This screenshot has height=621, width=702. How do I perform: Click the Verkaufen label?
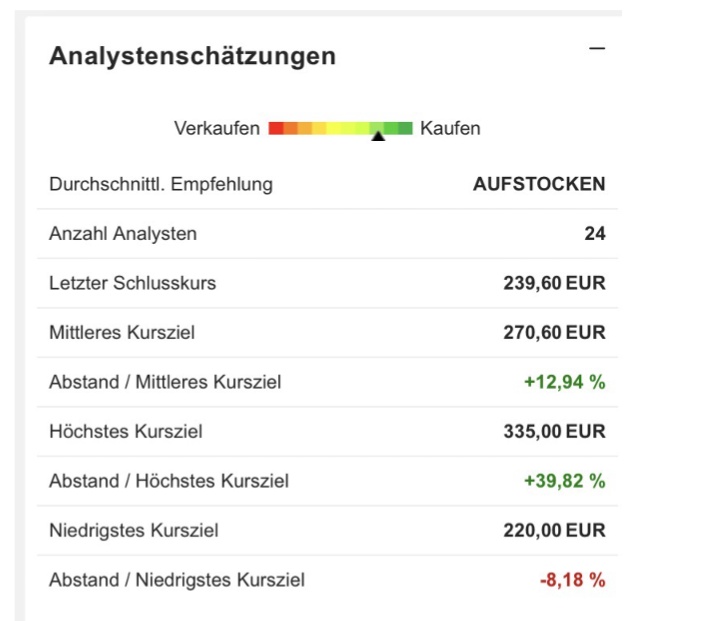217,128
